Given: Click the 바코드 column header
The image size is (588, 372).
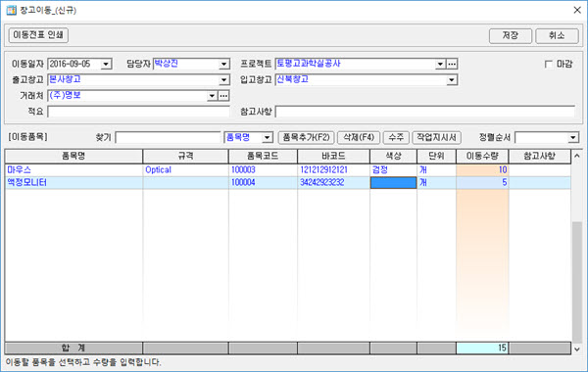Looking at the screenshot, I should pyautogui.click(x=334, y=157).
